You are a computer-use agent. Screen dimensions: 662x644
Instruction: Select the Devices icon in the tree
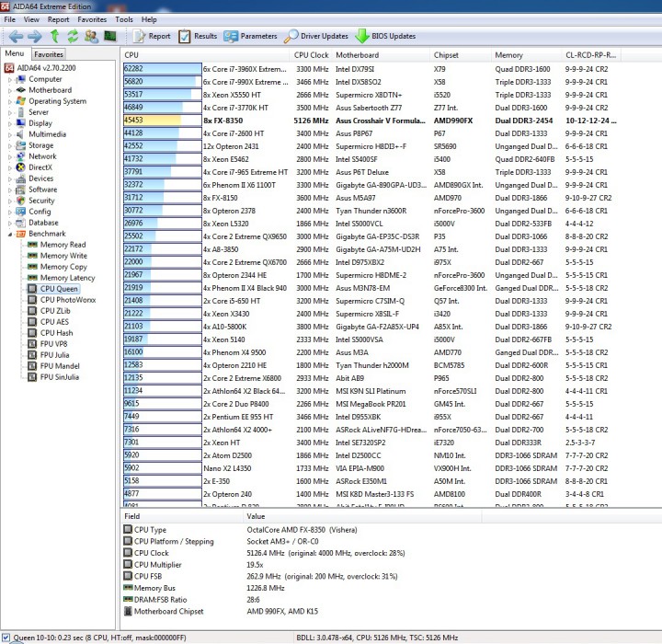[20, 178]
